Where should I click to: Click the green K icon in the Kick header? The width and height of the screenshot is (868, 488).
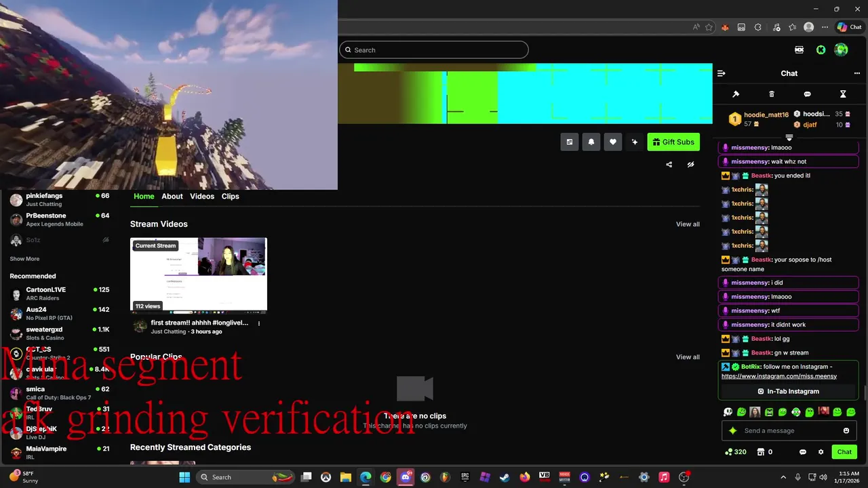(x=821, y=49)
